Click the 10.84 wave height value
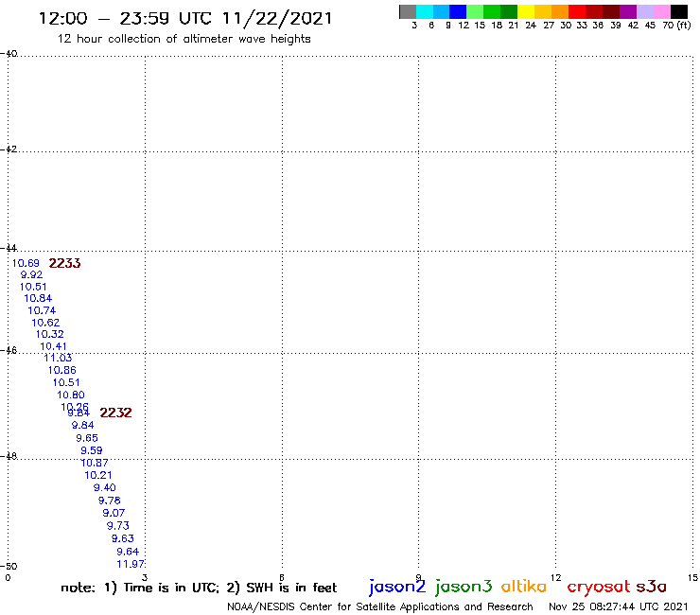The height and width of the screenshot is (615, 700). pos(38,298)
